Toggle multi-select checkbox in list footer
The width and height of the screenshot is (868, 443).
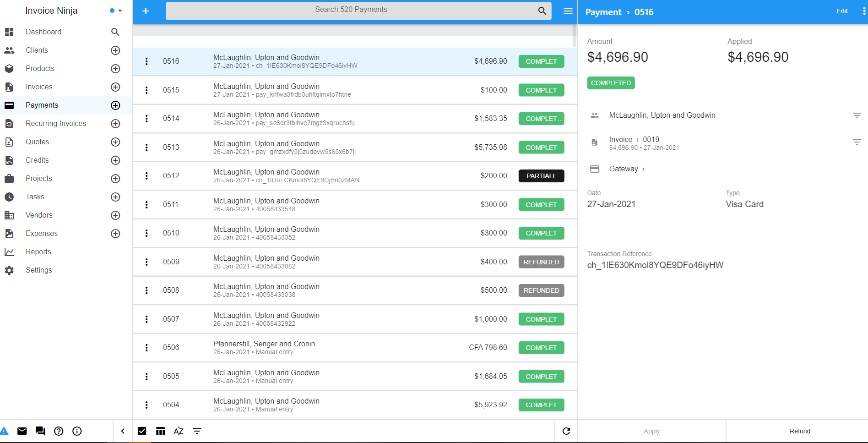tap(142, 431)
